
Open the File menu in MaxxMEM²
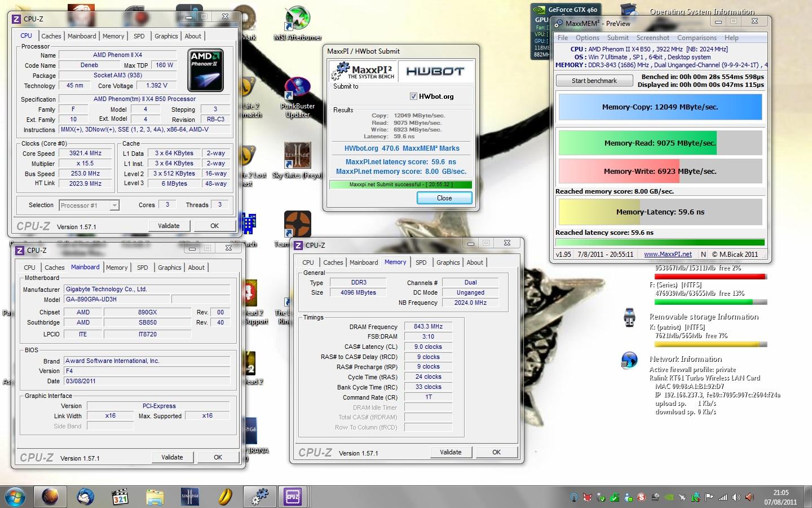tap(563, 38)
